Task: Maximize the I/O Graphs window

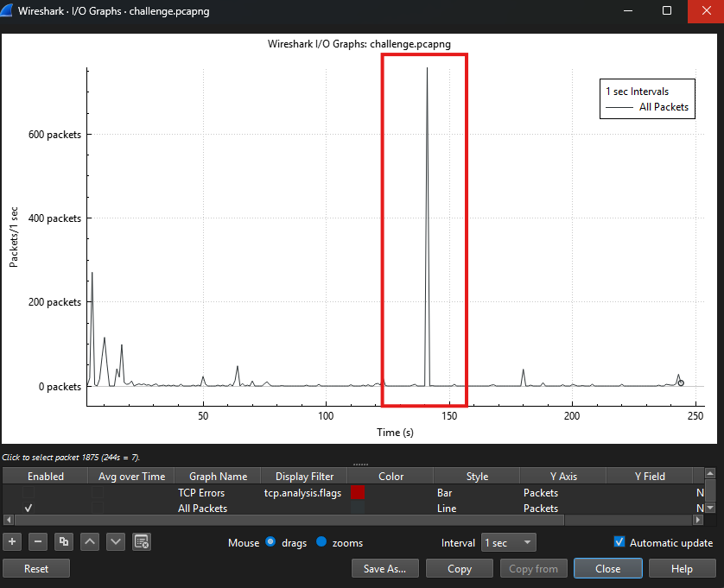Action: point(667,10)
